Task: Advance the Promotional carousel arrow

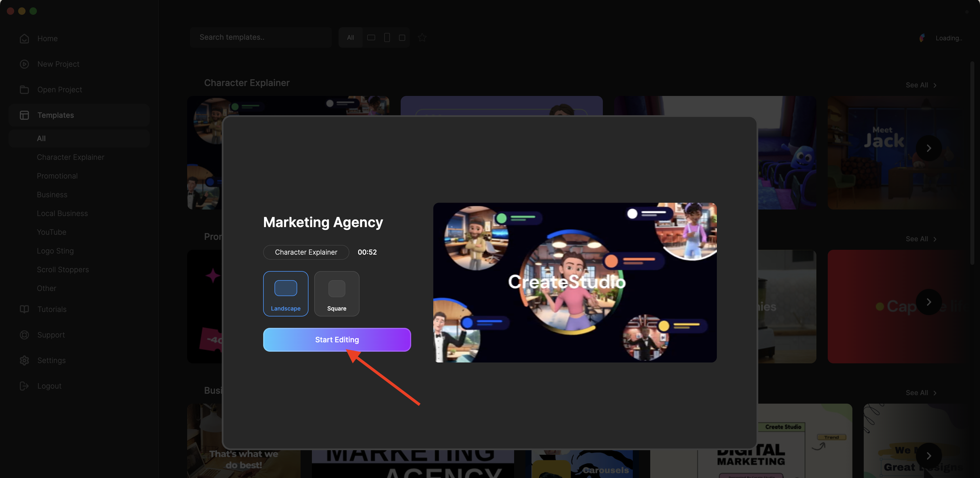Action: click(x=929, y=302)
